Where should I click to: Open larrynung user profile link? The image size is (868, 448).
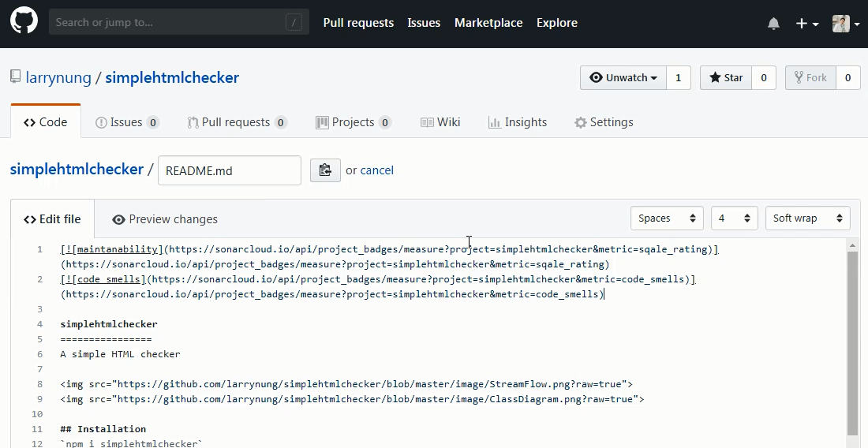58,77
